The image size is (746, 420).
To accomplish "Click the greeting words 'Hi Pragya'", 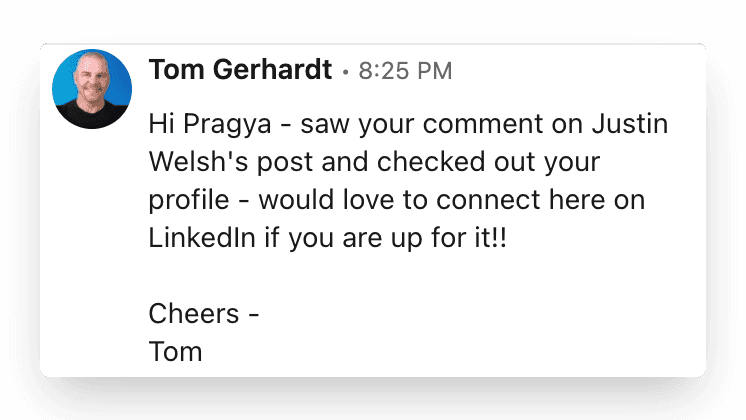I will click(210, 125).
